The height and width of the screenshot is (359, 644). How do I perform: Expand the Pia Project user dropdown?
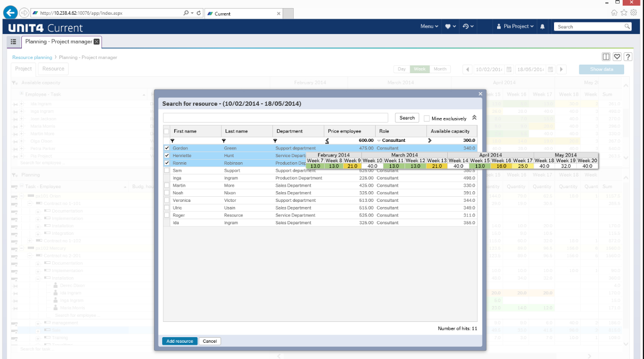point(515,26)
